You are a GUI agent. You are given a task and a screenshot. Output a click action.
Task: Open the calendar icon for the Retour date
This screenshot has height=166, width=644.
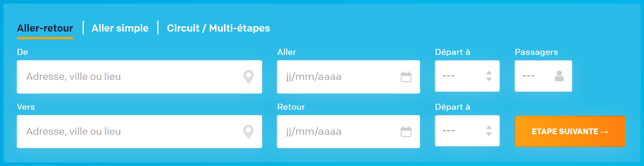point(406,132)
